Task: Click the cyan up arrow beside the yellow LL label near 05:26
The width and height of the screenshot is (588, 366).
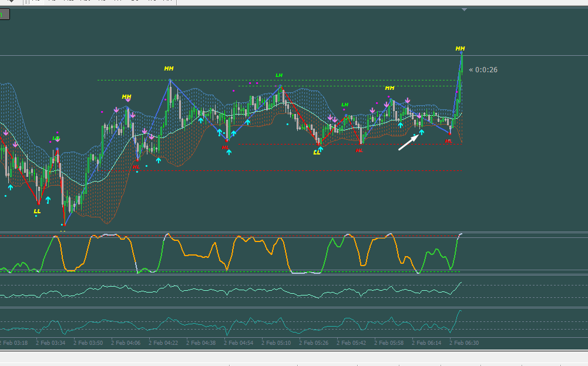Action: [321, 149]
